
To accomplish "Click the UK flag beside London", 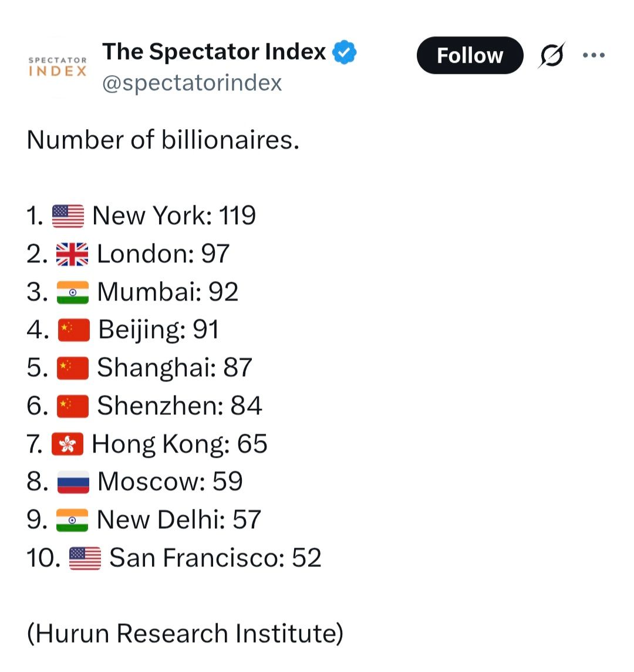I will pos(72,254).
